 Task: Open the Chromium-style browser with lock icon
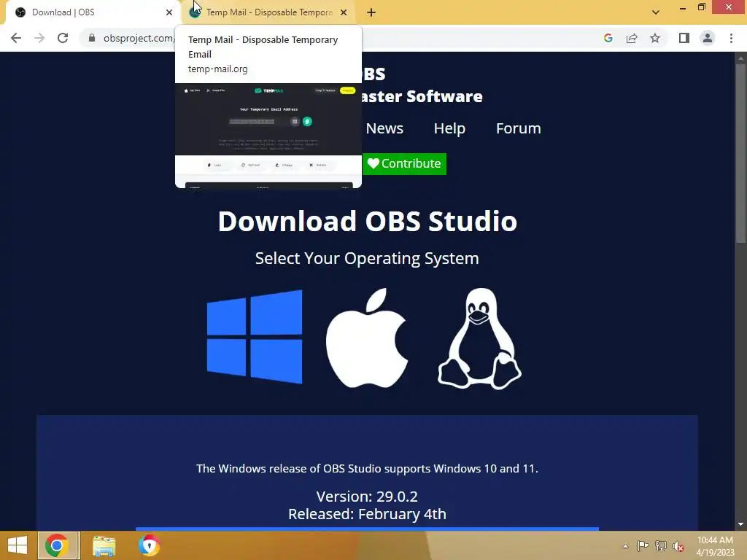149,545
